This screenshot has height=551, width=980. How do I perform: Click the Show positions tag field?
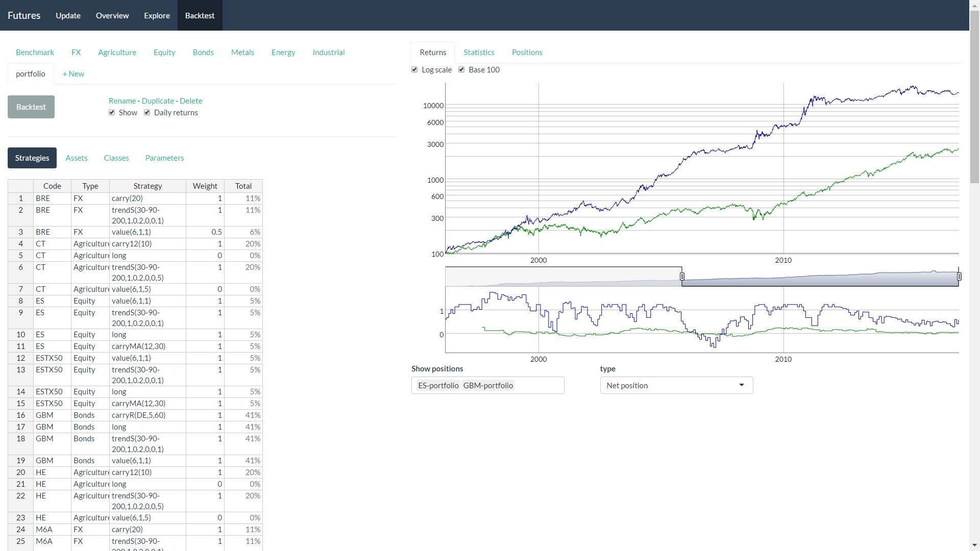tap(538, 386)
